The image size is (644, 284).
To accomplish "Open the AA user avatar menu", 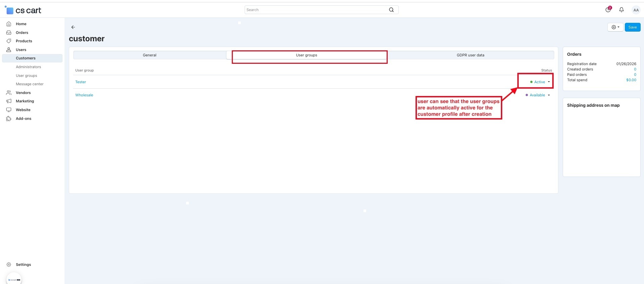I will pos(636,10).
